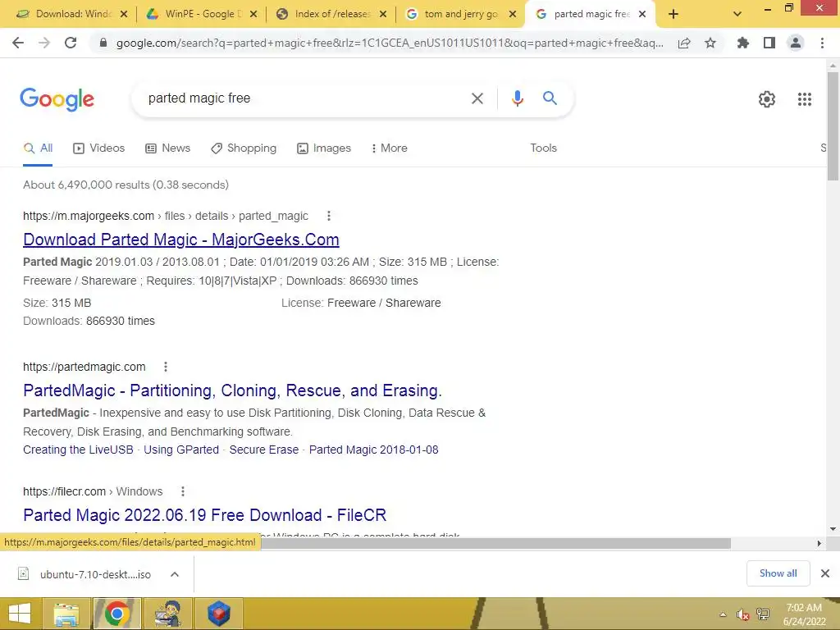Open the Extensions puzzle icon
The width and height of the screenshot is (840, 630).
coord(742,43)
